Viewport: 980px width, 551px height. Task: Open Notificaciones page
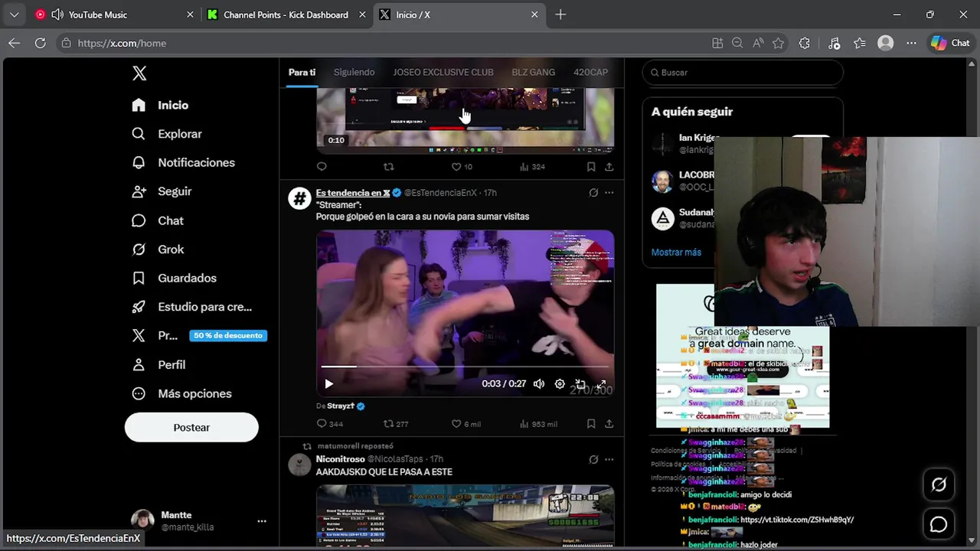183,163
